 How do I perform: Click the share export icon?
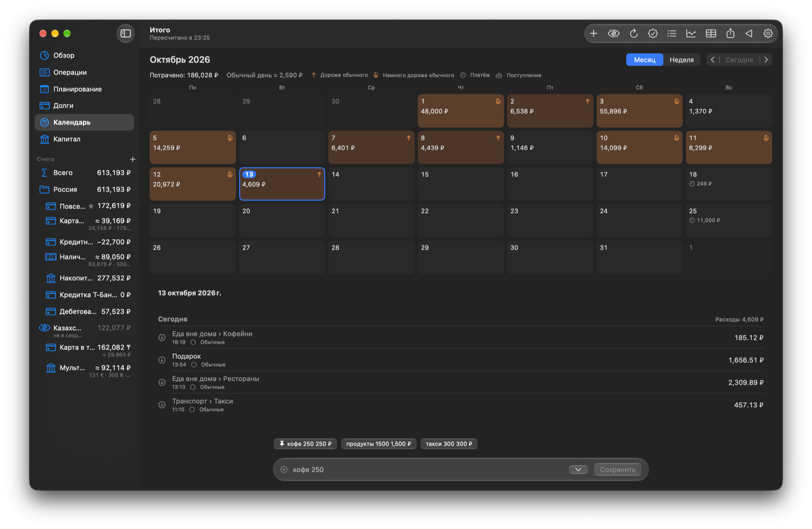point(730,34)
